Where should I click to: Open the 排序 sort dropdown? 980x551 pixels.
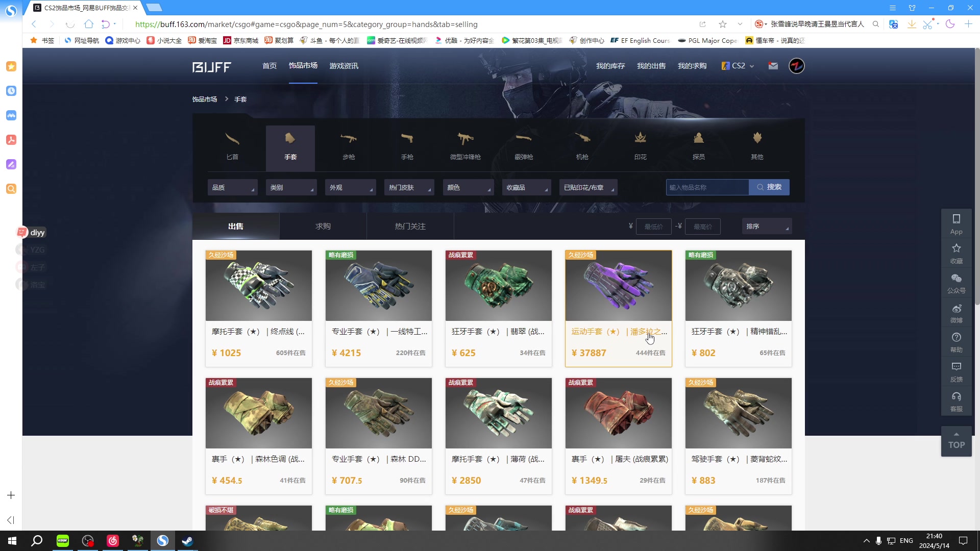(x=766, y=227)
